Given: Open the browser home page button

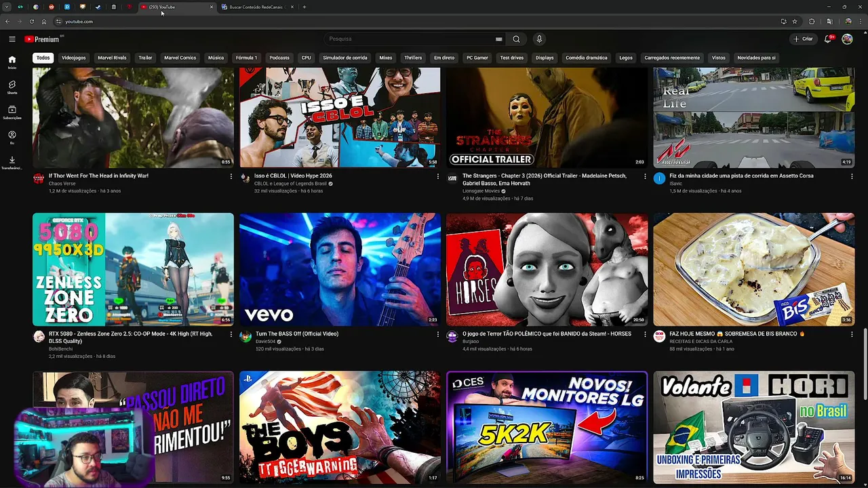Looking at the screenshot, I should [44, 22].
